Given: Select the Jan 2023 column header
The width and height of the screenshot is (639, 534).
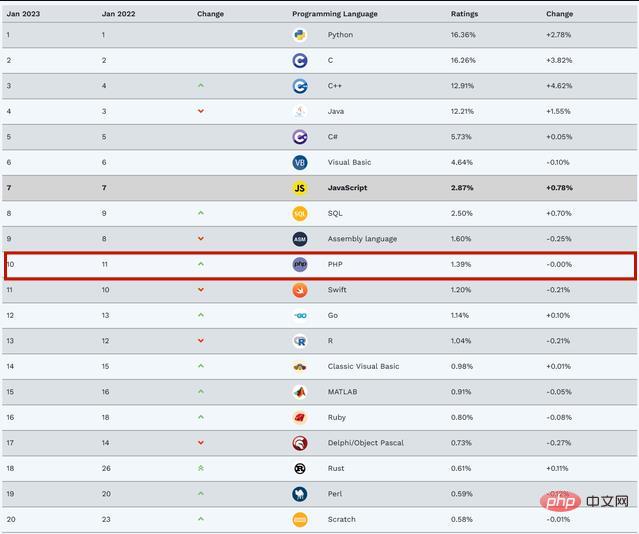Looking at the screenshot, I should click(x=23, y=14).
